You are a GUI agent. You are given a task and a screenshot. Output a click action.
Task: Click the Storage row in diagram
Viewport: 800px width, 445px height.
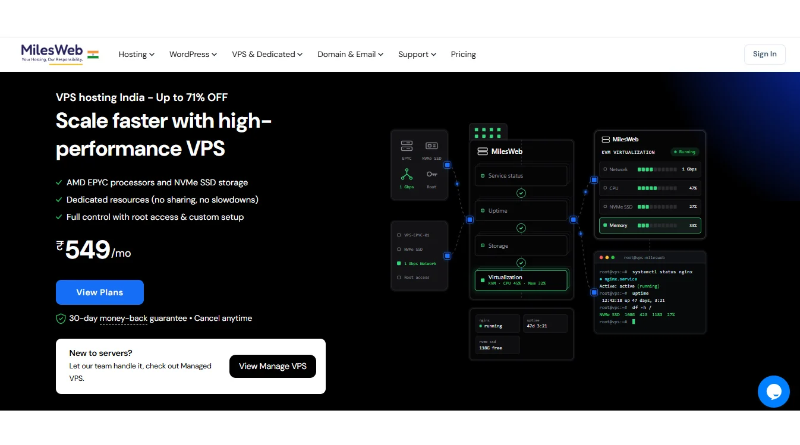(x=521, y=245)
